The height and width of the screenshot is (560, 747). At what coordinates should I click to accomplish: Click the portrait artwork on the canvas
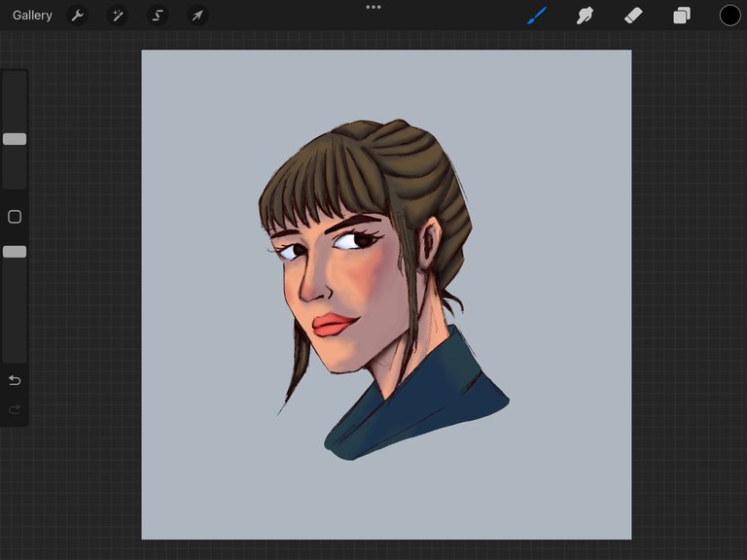384,290
